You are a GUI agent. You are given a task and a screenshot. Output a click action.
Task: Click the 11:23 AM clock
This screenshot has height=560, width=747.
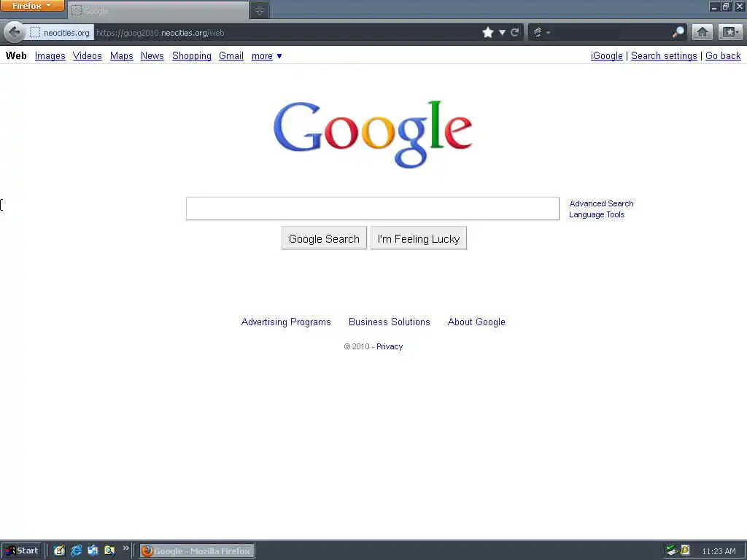pos(719,551)
